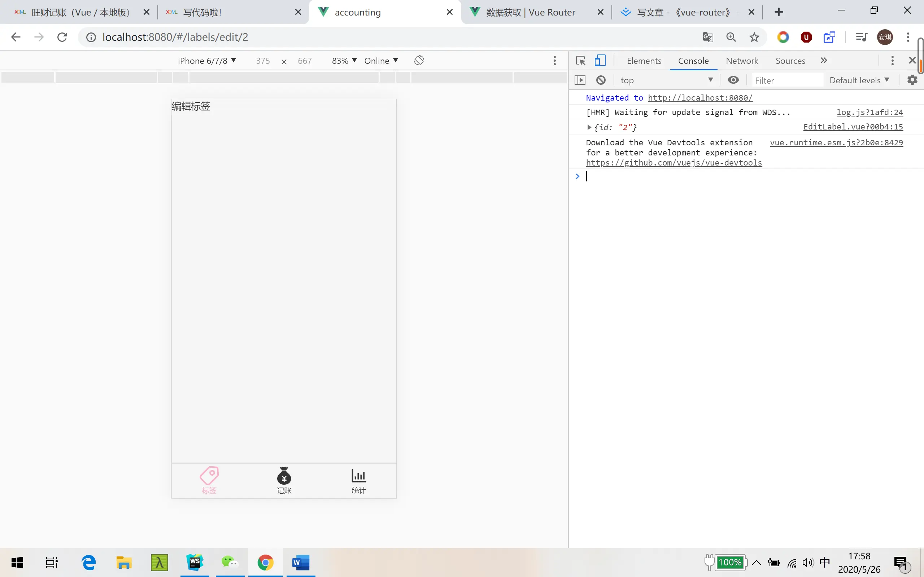Click the console Filter input field
Viewport: 924px width, 577px height.
[786, 80]
